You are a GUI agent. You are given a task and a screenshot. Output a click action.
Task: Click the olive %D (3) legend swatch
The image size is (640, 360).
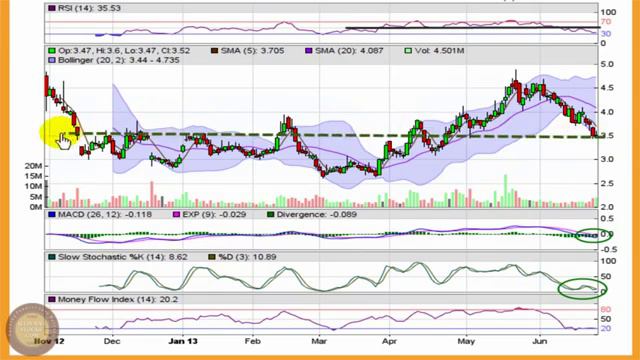[x=212, y=257]
